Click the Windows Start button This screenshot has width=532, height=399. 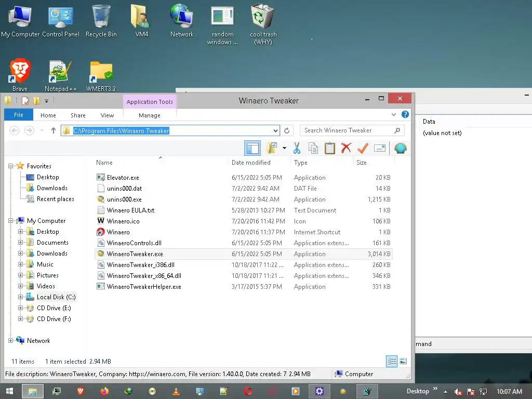tap(9, 391)
